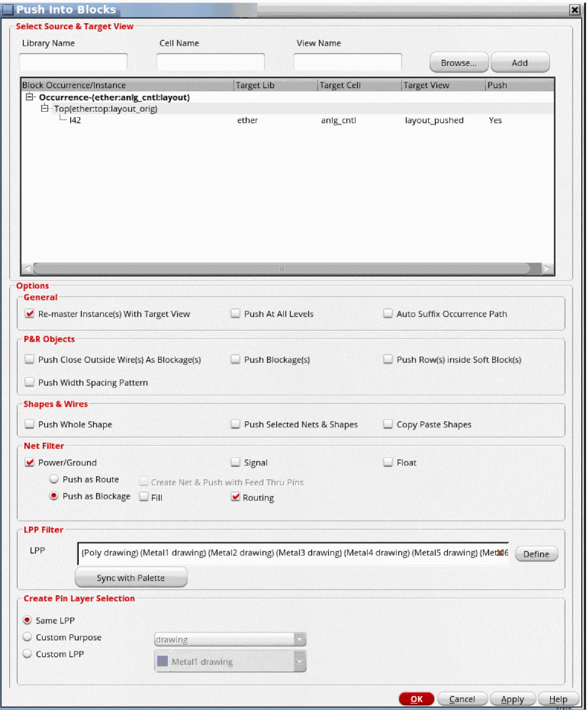The height and width of the screenshot is (710, 588).
Task: Click the 'anlg_cntl' Target Cell value
Action: click(338, 120)
